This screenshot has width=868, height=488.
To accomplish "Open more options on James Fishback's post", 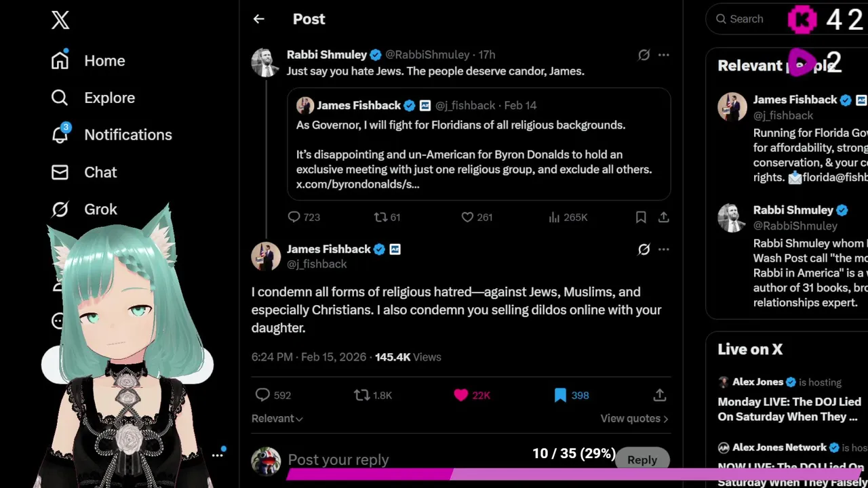I will (664, 249).
